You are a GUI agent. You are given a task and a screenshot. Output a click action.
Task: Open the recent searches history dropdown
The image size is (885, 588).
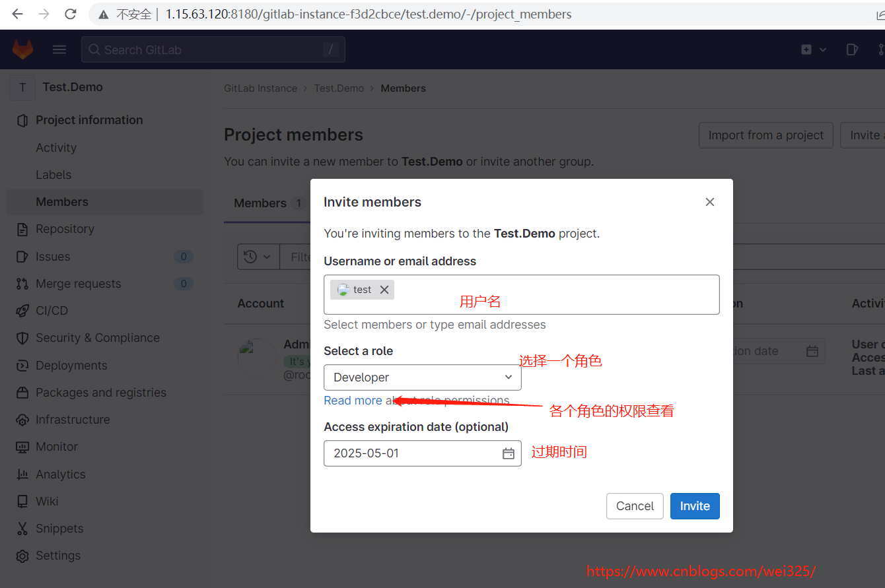(258, 257)
